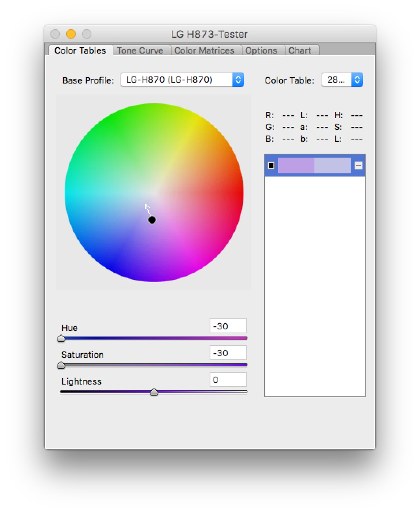Screen dimensions: 420x513
Task: Click the Saturation slider thumb
Action: coord(61,365)
